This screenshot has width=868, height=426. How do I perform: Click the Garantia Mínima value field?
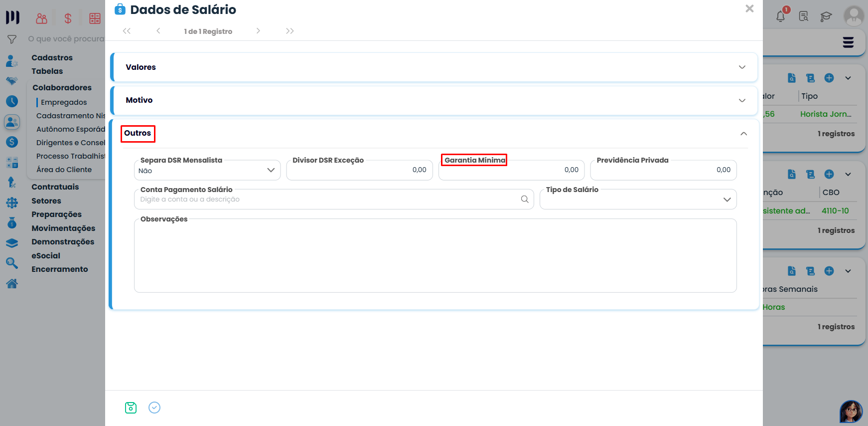point(511,170)
